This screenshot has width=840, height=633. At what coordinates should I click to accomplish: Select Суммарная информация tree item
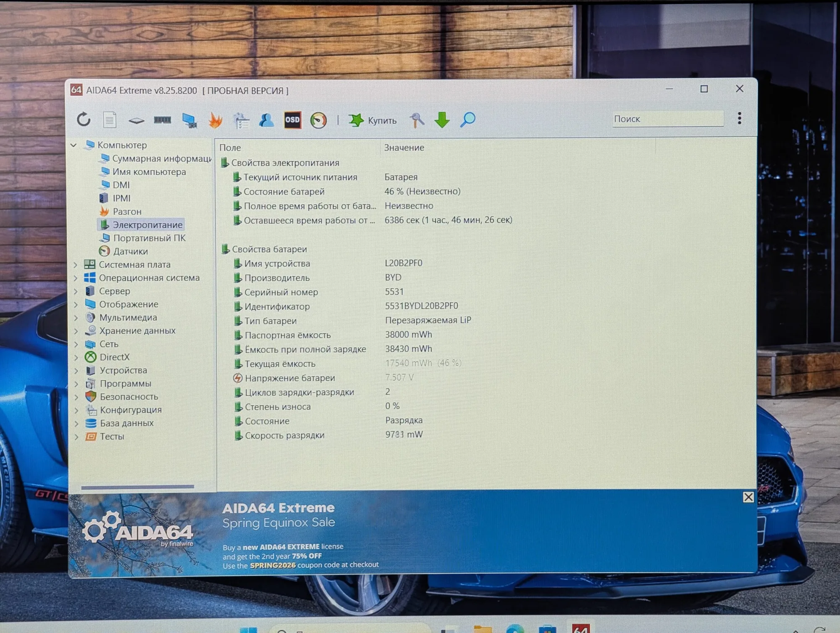tap(156, 158)
